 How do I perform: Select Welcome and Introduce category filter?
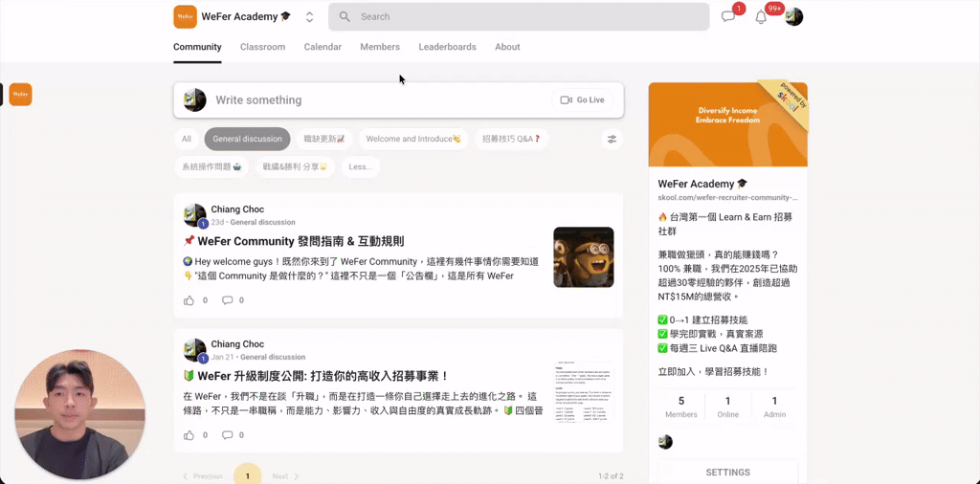coord(413,139)
